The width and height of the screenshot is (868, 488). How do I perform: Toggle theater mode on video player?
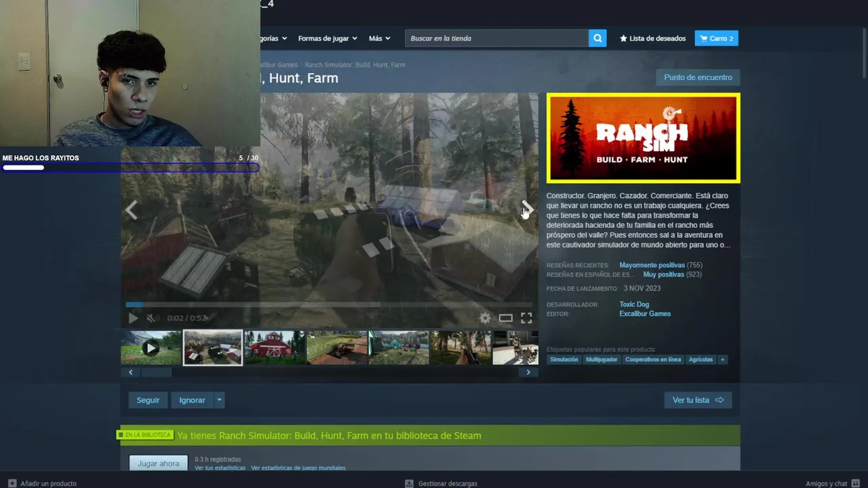[505, 318]
